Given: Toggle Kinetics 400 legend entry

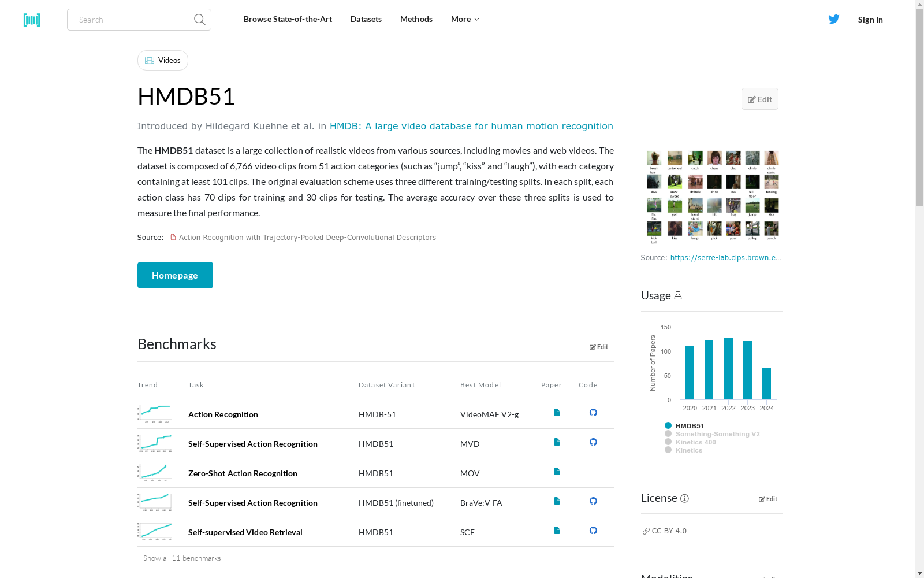Looking at the screenshot, I should point(690,442).
